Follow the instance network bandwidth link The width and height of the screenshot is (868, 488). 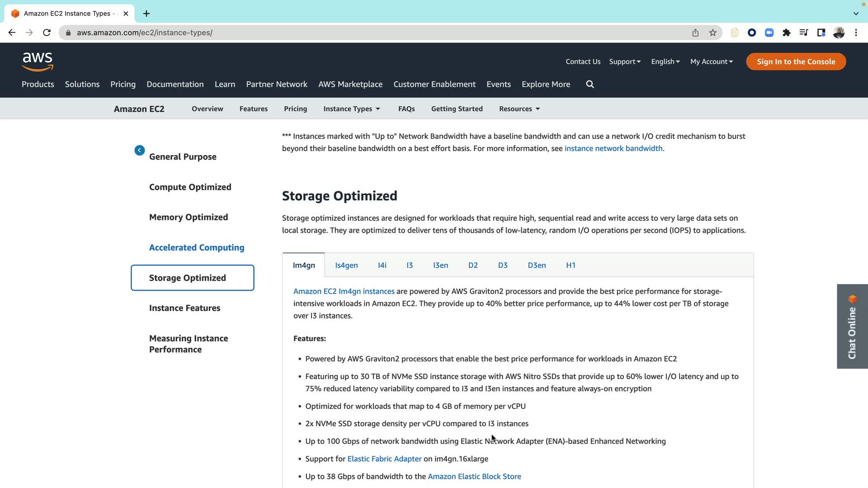click(x=613, y=149)
